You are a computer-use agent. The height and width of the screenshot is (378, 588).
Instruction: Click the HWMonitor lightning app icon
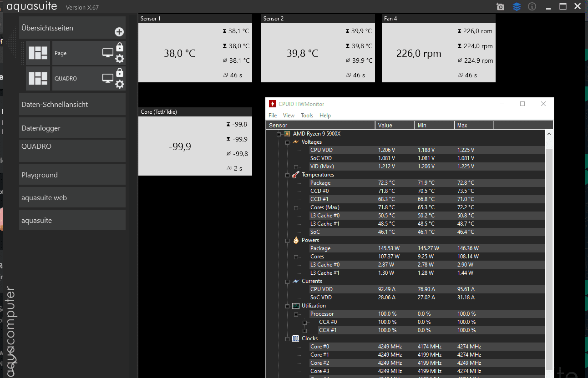click(273, 104)
